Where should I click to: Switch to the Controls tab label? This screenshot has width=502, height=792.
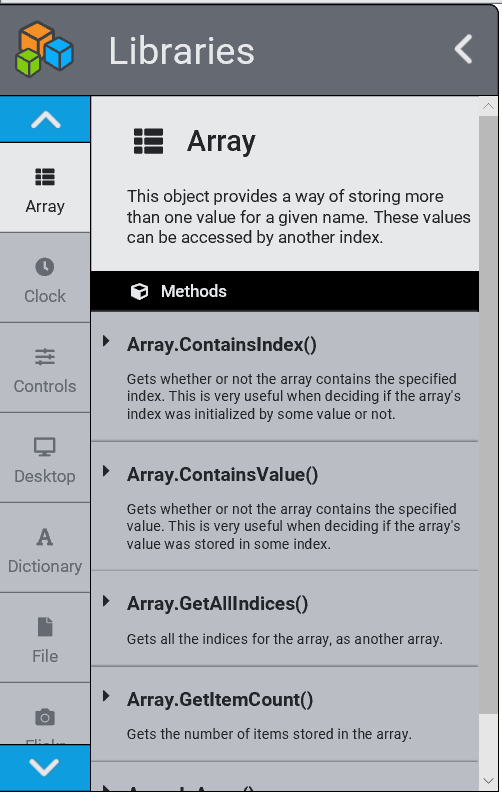pyautogui.click(x=45, y=386)
